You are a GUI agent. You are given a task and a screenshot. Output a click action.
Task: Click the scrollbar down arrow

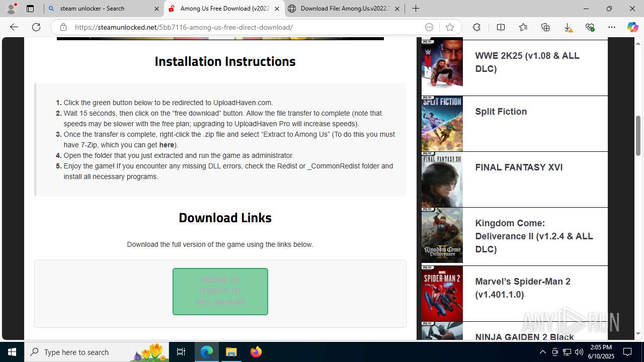coord(638,333)
